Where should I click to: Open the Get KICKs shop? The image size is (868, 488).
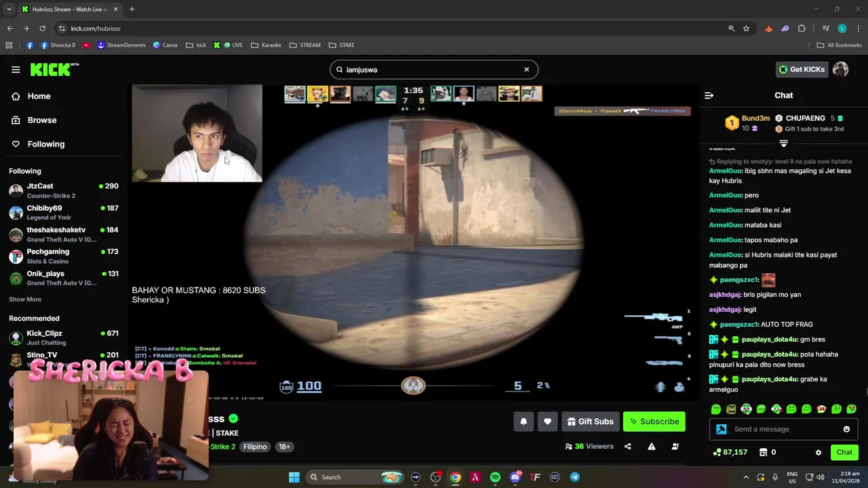point(802,69)
